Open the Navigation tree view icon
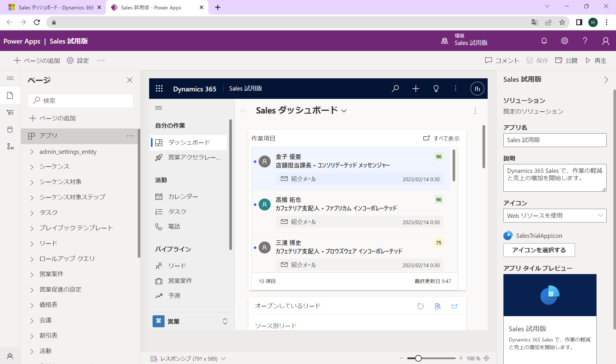Screen dimensions: 616x364 10,113
